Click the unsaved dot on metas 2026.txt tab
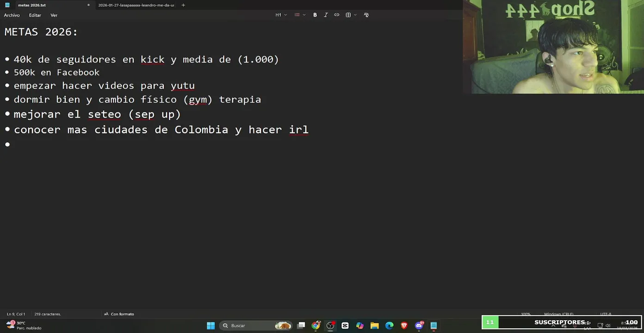This screenshot has height=333, width=644. (88, 5)
